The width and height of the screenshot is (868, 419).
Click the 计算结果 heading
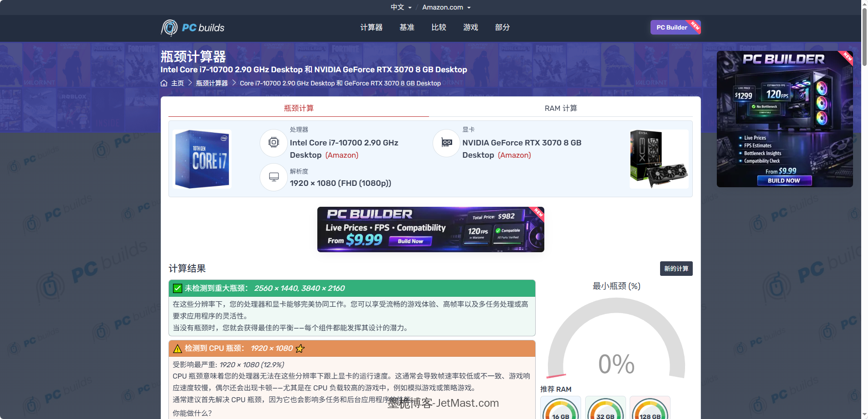pos(187,269)
